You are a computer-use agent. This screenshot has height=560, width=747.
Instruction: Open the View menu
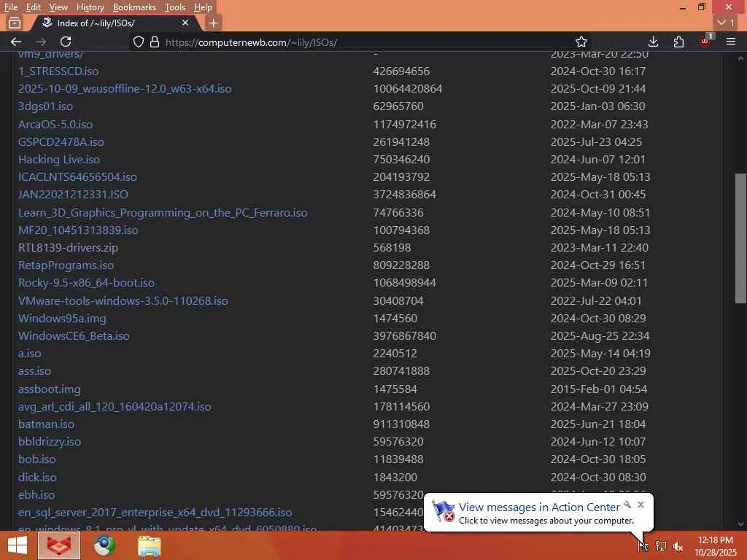58,7
